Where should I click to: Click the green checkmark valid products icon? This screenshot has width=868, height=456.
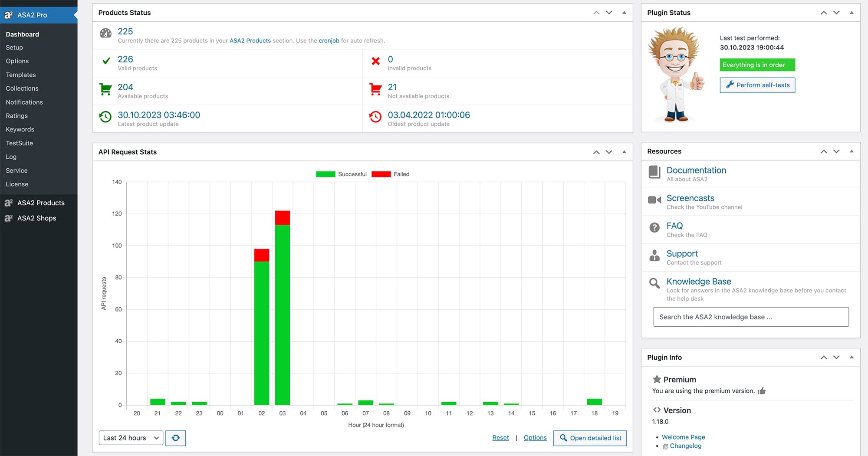106,61
